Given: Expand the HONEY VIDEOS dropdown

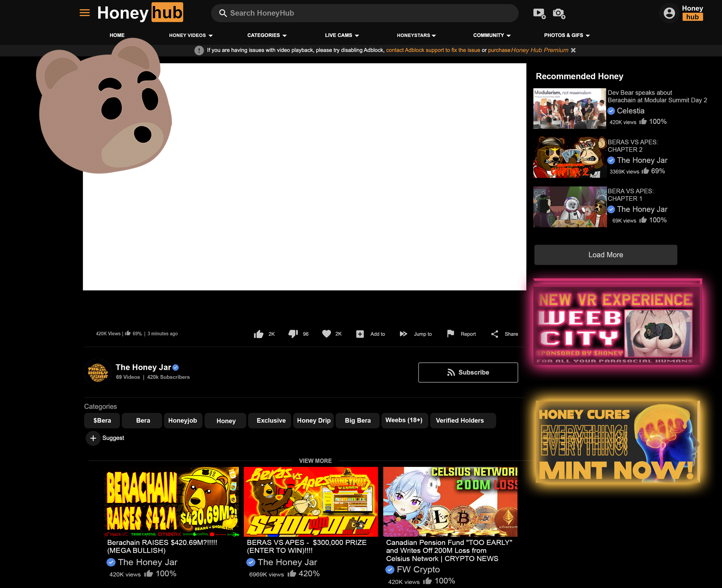Looking at the screenshot, I should 191,35.
